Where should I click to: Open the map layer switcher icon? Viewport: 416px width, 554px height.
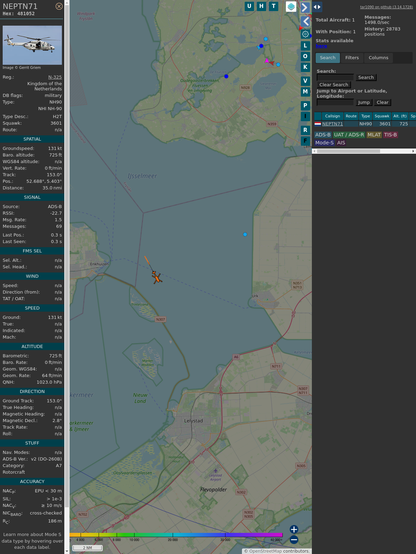pyautogui.click(x=291, y=6)
